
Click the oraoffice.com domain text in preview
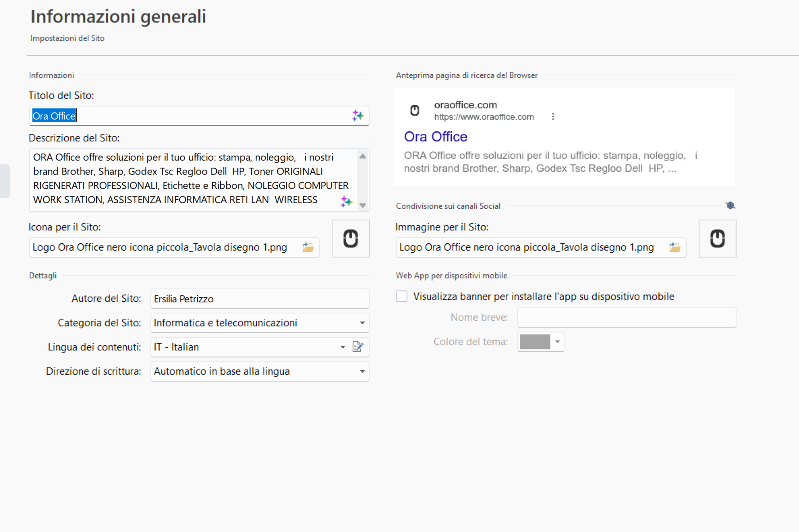(465, 105)
